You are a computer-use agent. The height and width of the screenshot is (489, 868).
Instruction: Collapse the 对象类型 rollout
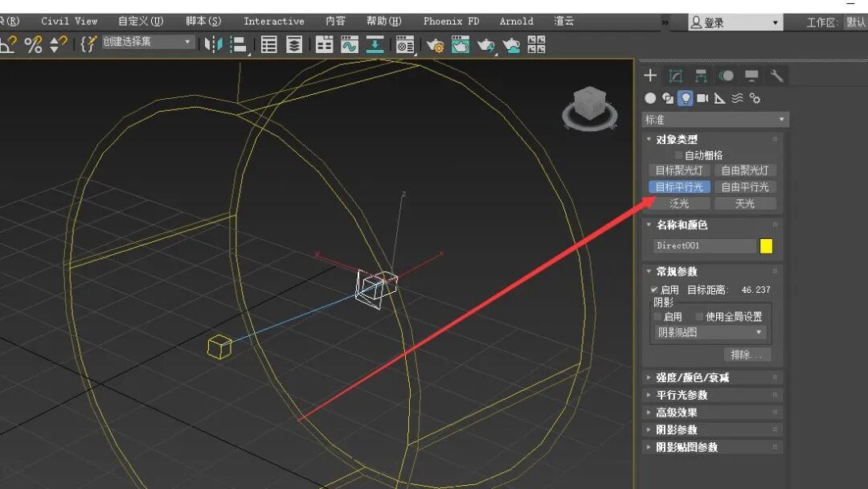[712, 140]
